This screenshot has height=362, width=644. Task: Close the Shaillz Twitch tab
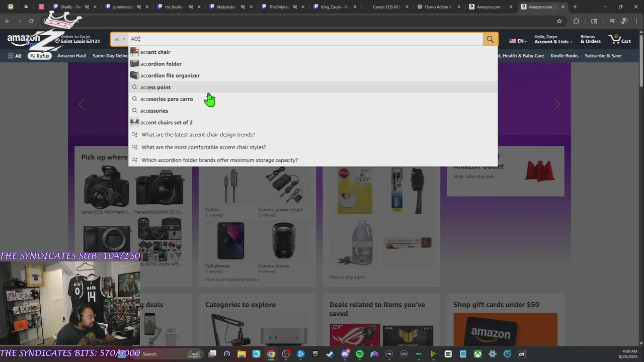coord(94,7)
